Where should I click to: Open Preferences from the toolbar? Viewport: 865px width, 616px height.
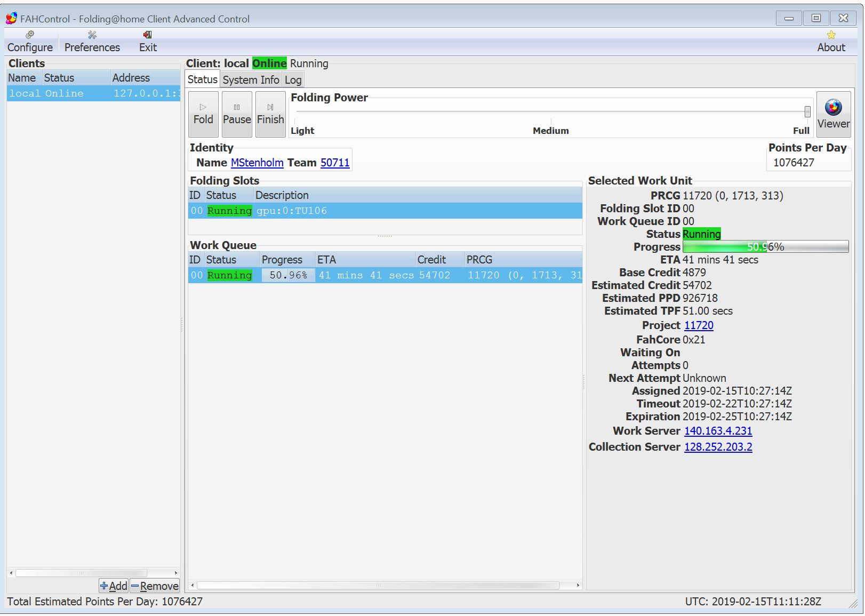[92, 42]
